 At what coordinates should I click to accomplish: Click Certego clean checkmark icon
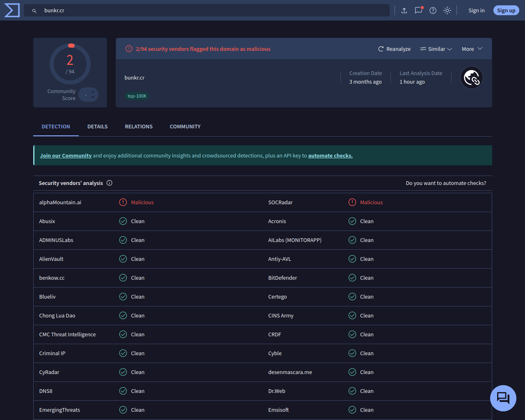[352, 297]
